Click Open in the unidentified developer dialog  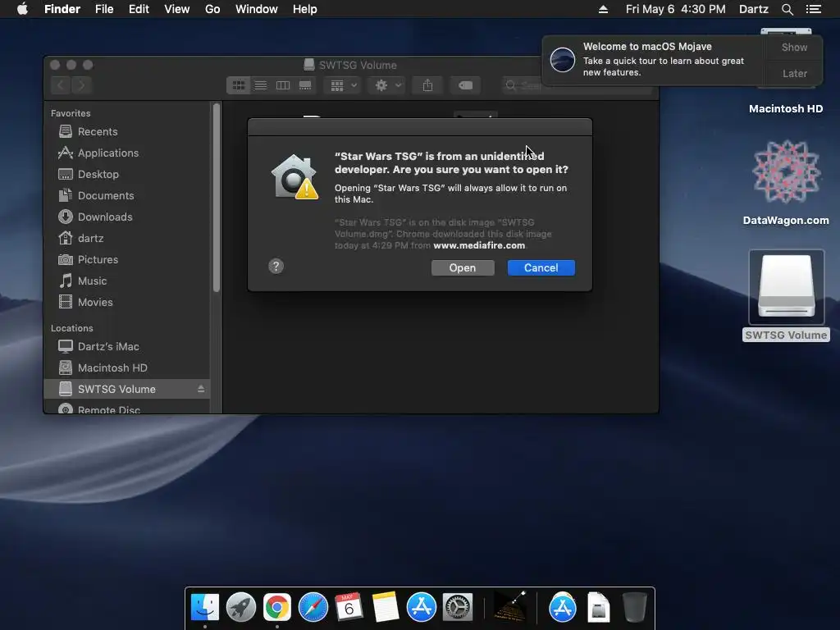[463, 268]
